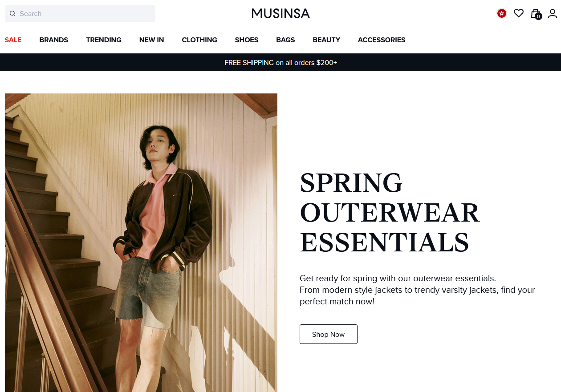
Task: Click the MUSINSA logo
Action: pos(280,13)
